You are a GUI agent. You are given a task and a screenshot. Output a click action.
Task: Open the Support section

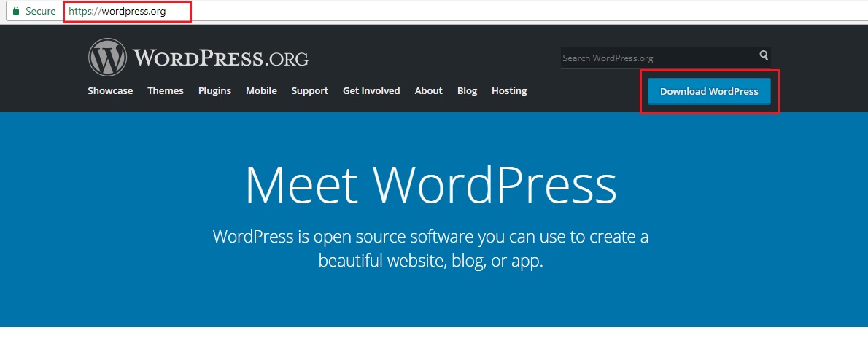[x=310, y=91]
